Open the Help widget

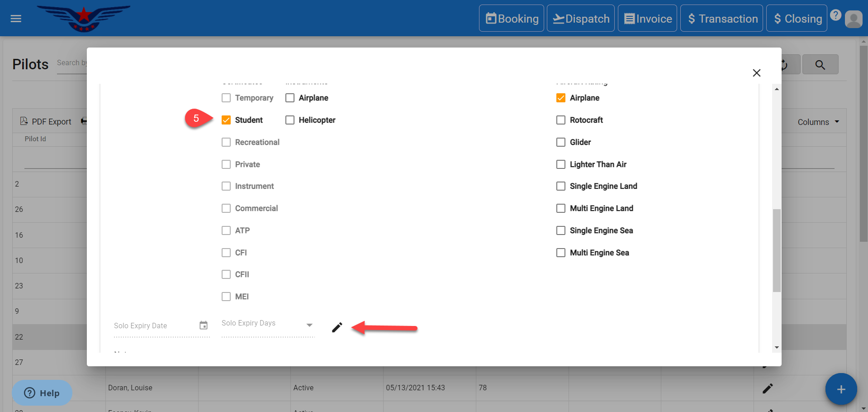(x=42, y=393)
